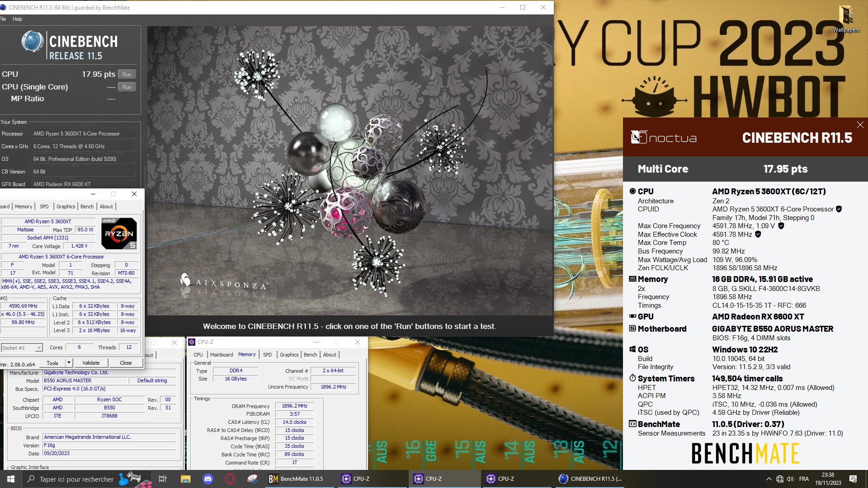Click the shield beside Max Effective Clock
This screenshot has width=868, height=488.
758,235
